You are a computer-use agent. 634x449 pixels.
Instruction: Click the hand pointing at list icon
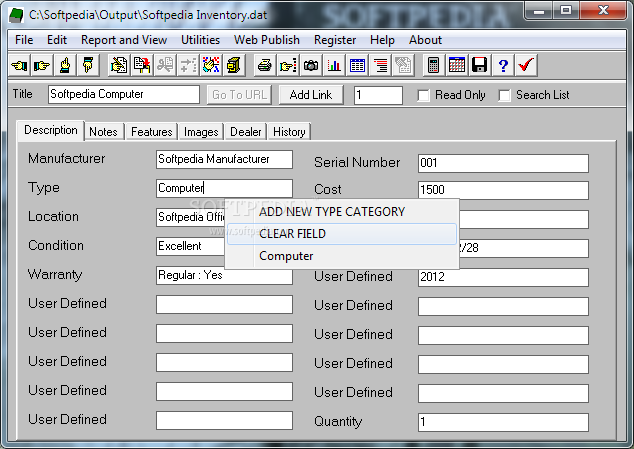[288, 65]
